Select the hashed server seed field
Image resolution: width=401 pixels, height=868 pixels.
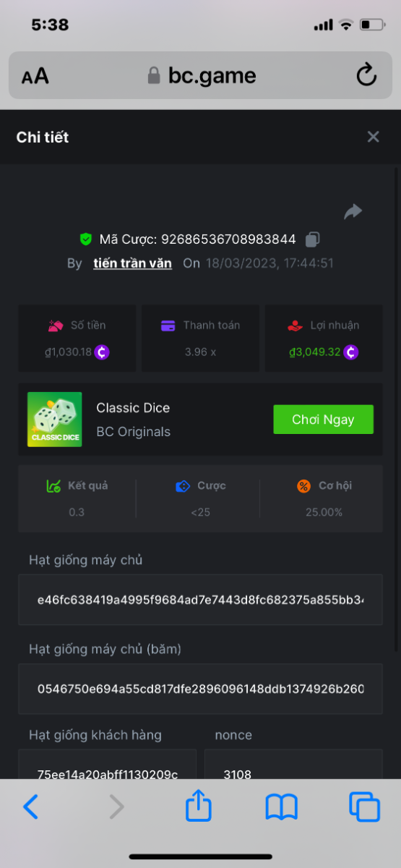[x=200, y=689]
